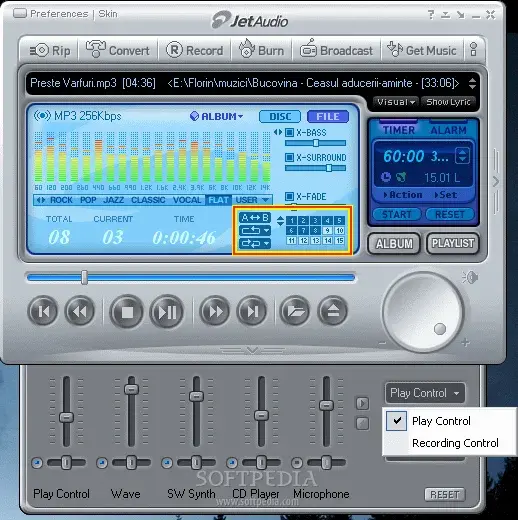This screenshot has width=518, height=520.
Task: Eject the disc
Action: click(333, 311)
